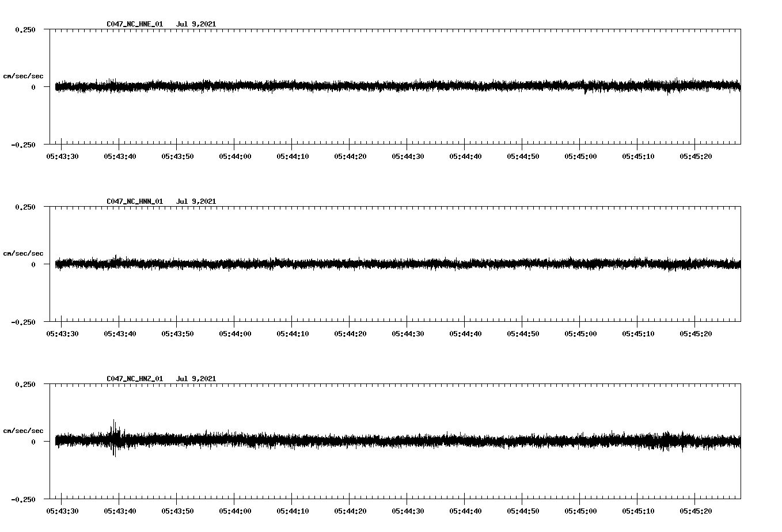Click the cm/sec/sec unit label on HNN plot
782x532 pixels.
click(23, 253)
